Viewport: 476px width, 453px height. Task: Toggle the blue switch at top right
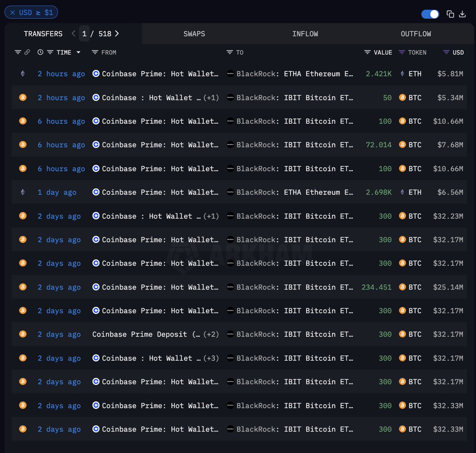[430, 14]
